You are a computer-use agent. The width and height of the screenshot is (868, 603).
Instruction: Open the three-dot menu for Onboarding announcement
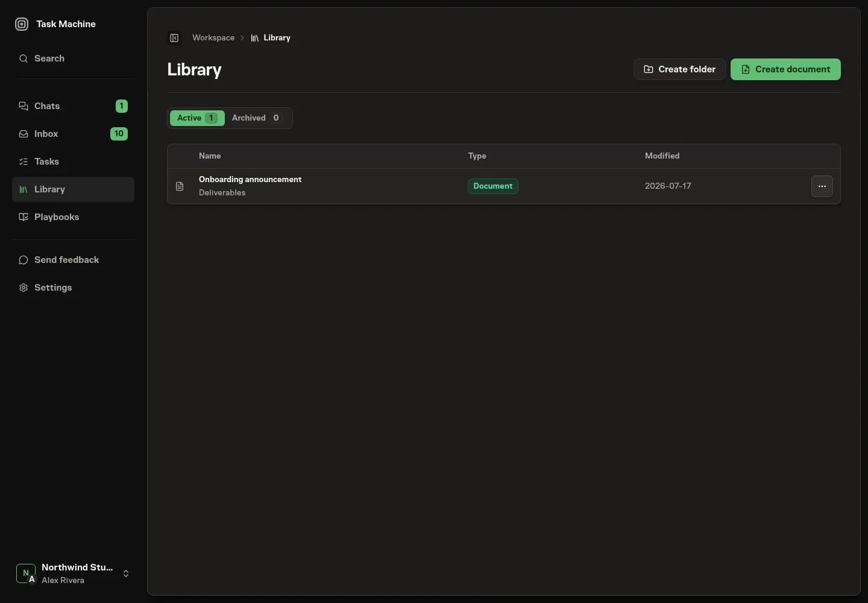(822, 186)
